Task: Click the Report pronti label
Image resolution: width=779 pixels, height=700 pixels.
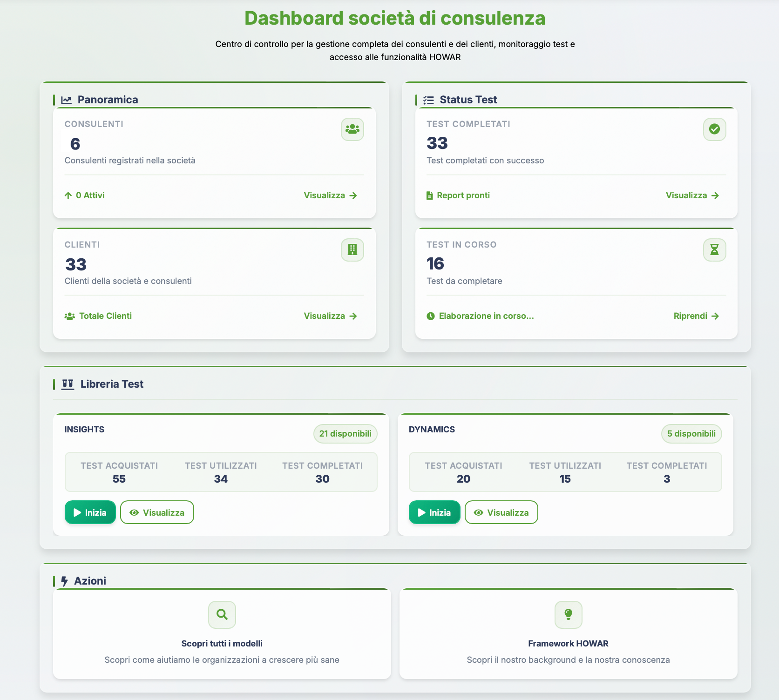Action: (463, 195)
